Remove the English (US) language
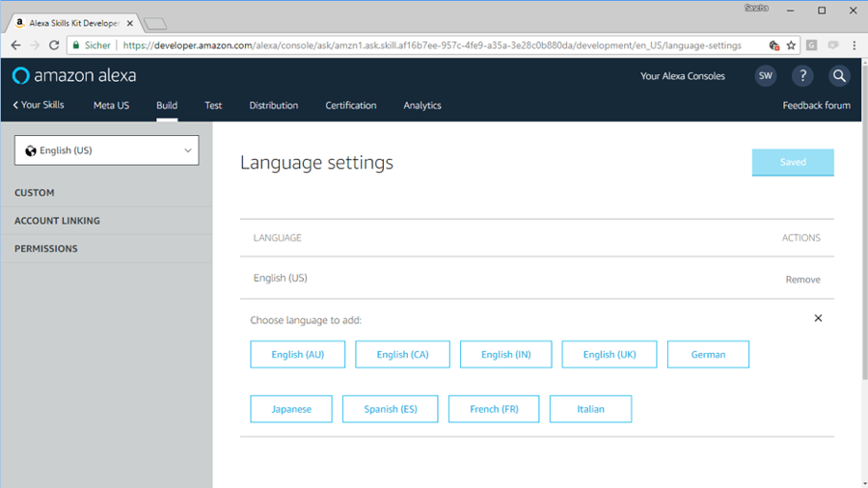This screenshot has height=488, width=868. (802, 280)
